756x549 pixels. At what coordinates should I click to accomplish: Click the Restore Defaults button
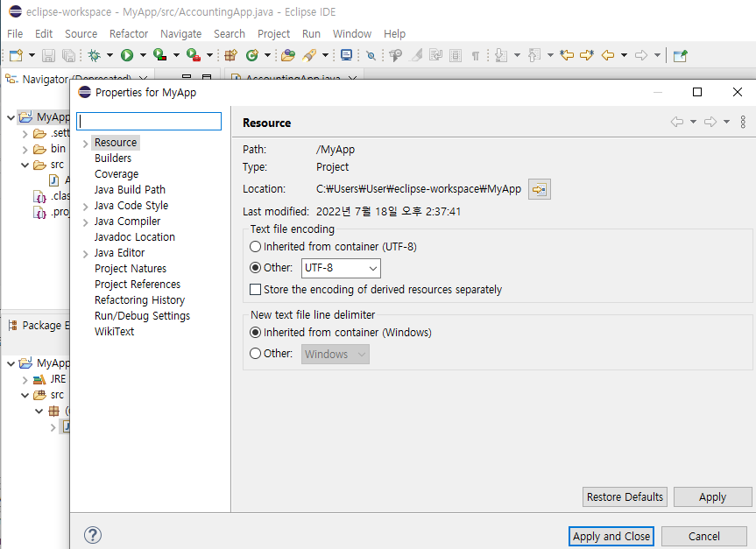[625, 497]
